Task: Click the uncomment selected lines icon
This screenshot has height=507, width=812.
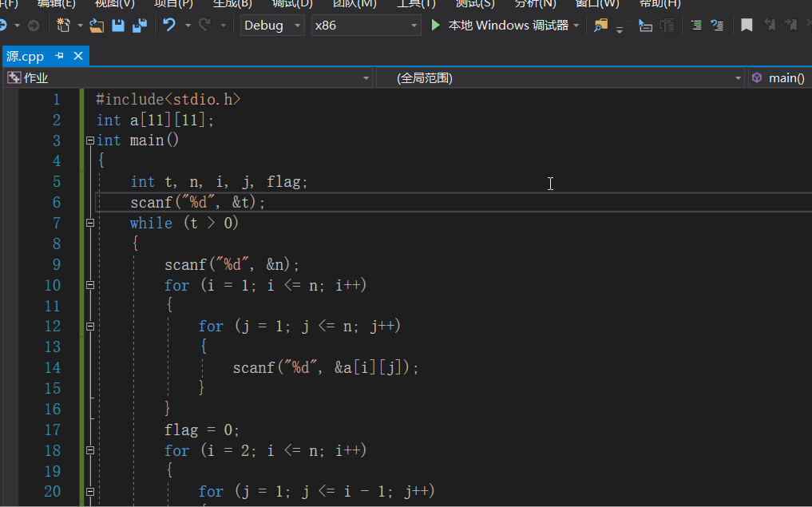Action: (x=717, y=25)
